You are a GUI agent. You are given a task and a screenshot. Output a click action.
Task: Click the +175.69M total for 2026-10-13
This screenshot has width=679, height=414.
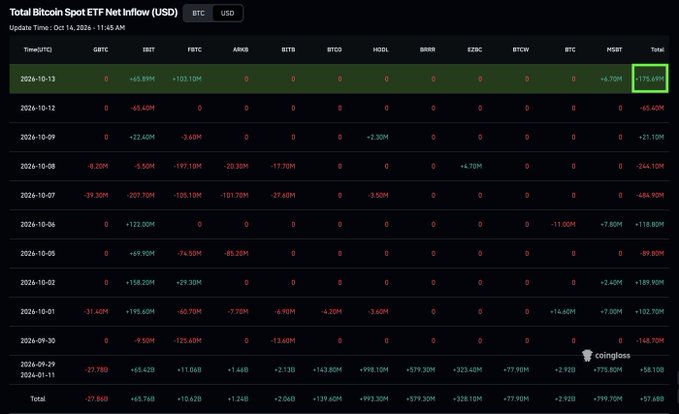click(650, 79)
